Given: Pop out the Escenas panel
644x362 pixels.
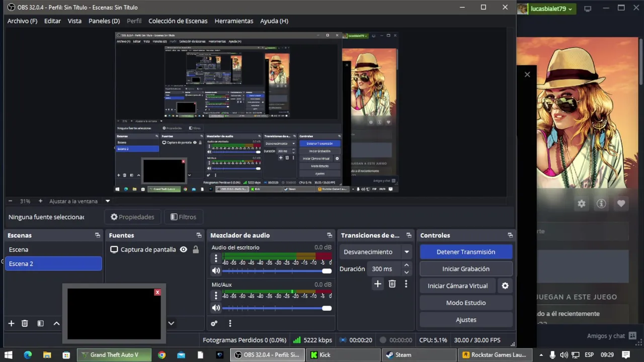Looking at the screenshot, I should coord(98,235).
